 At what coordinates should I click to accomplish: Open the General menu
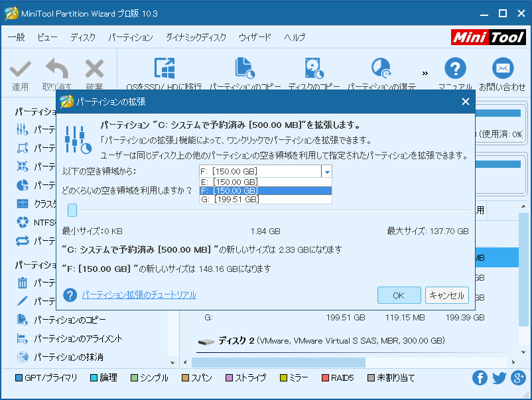click(16, 37)
